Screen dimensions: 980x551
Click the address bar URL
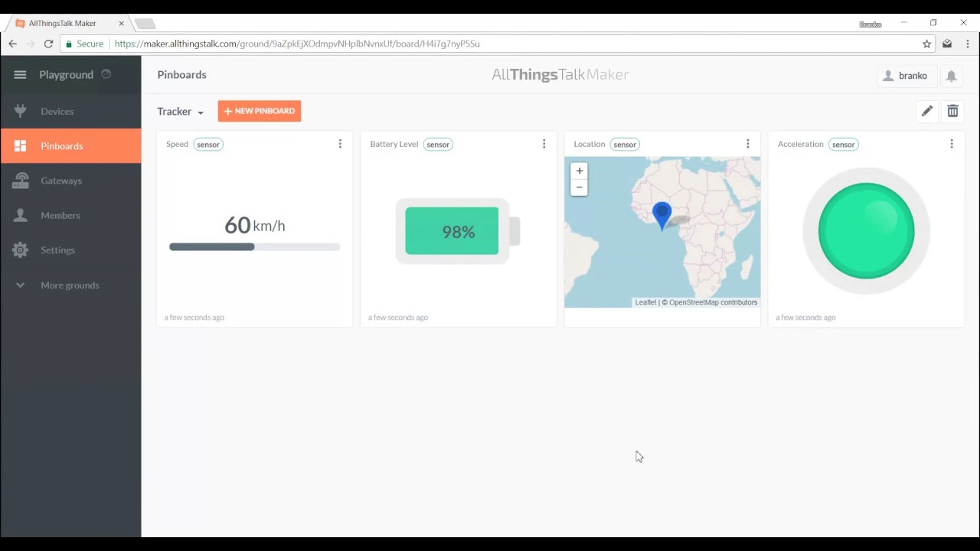297,44
